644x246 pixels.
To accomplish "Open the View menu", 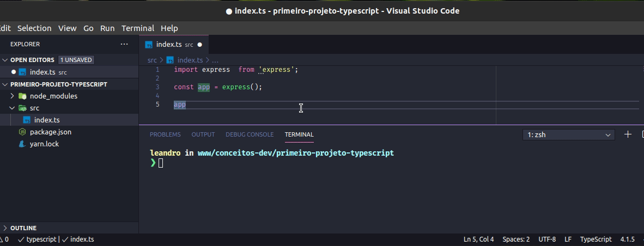I will point(68,28).
